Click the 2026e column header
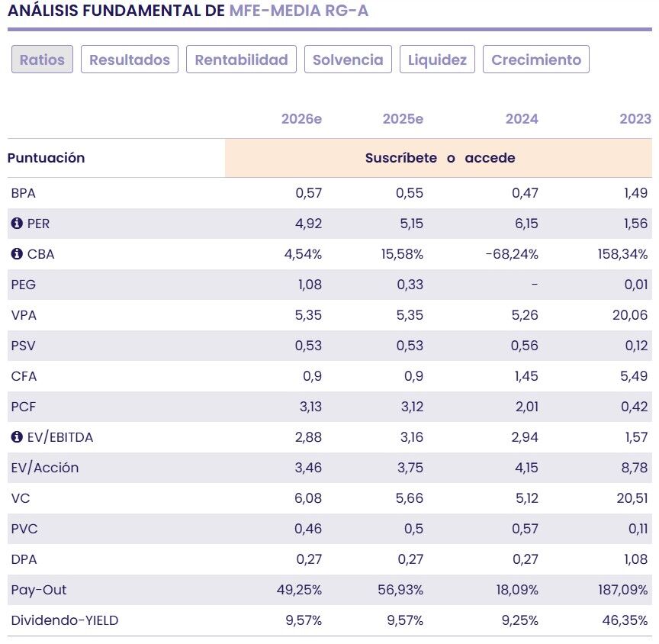The width and height of the screenshot is (659, 644). [x=301, y=118]
